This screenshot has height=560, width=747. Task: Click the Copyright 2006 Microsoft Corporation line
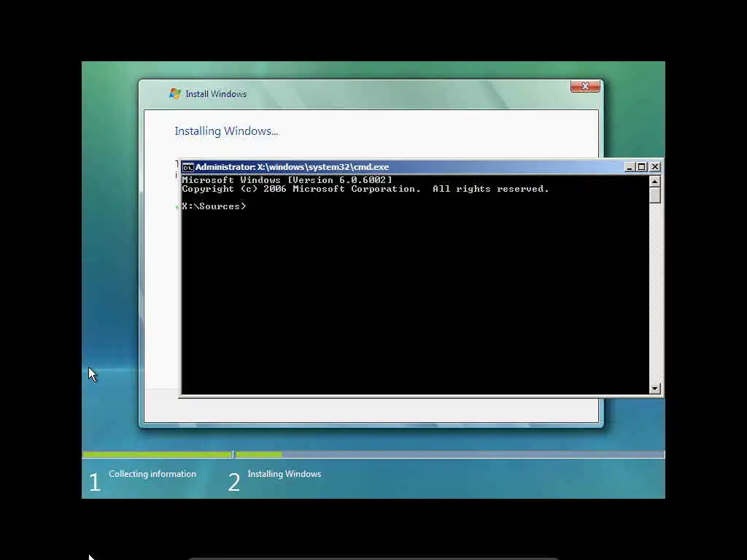point(365,189)
